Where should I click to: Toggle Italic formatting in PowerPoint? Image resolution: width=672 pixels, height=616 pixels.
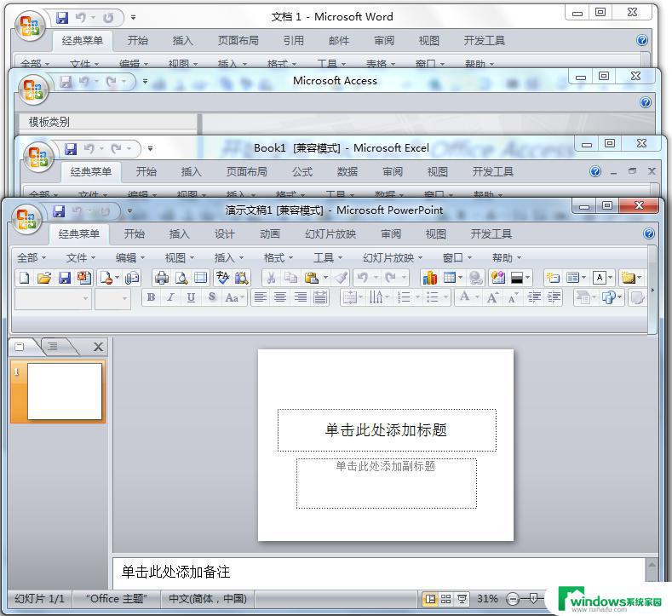[171, 297]
